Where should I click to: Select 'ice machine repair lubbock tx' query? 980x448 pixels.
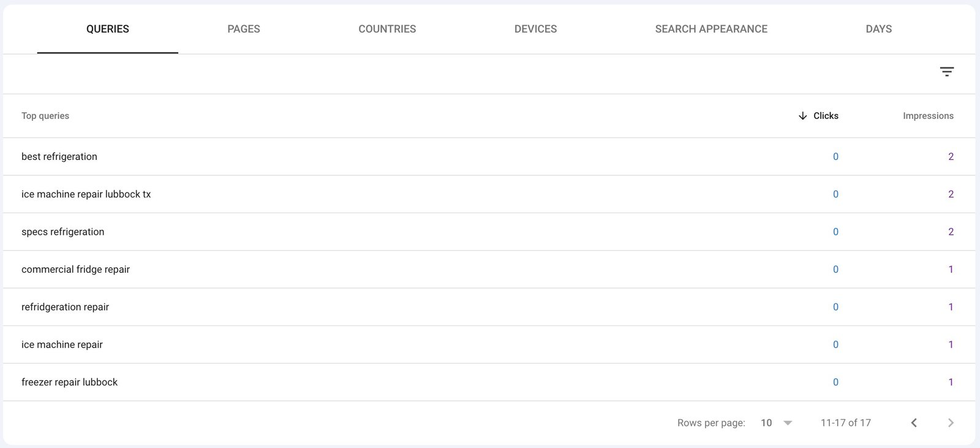pos(86,194)
